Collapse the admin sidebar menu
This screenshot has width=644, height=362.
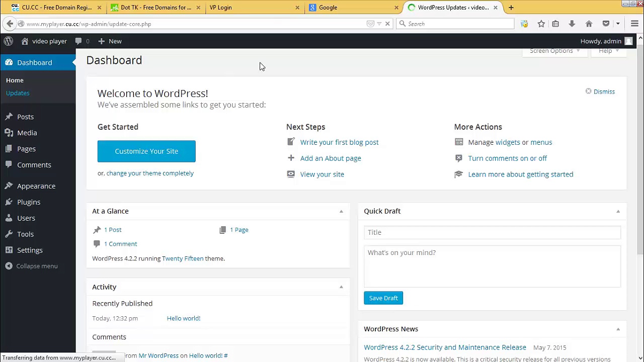click(32, 266)
